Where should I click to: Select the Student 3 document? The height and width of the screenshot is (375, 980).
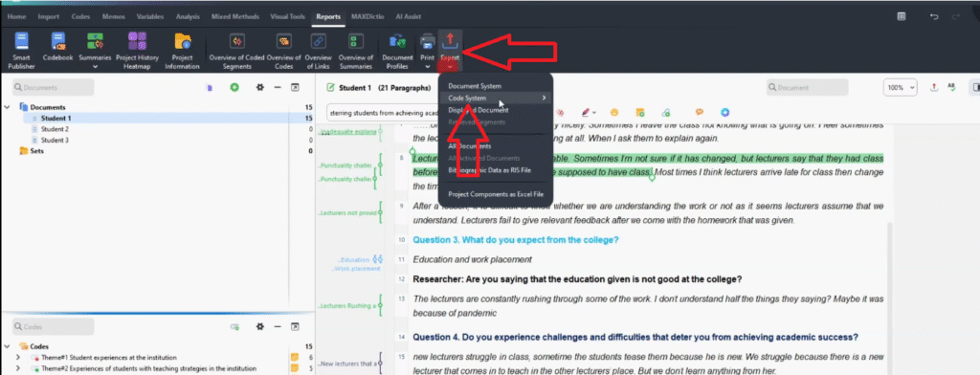pos(55,140)
